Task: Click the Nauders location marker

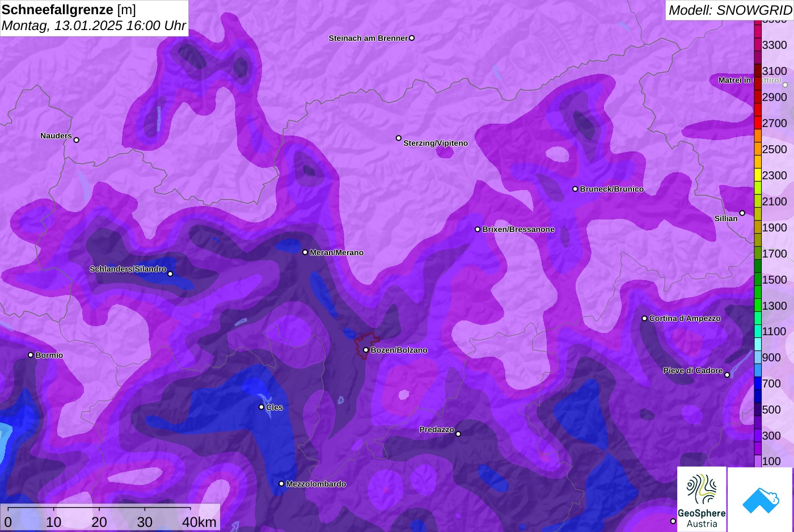Action: click(x=77, y=140)
